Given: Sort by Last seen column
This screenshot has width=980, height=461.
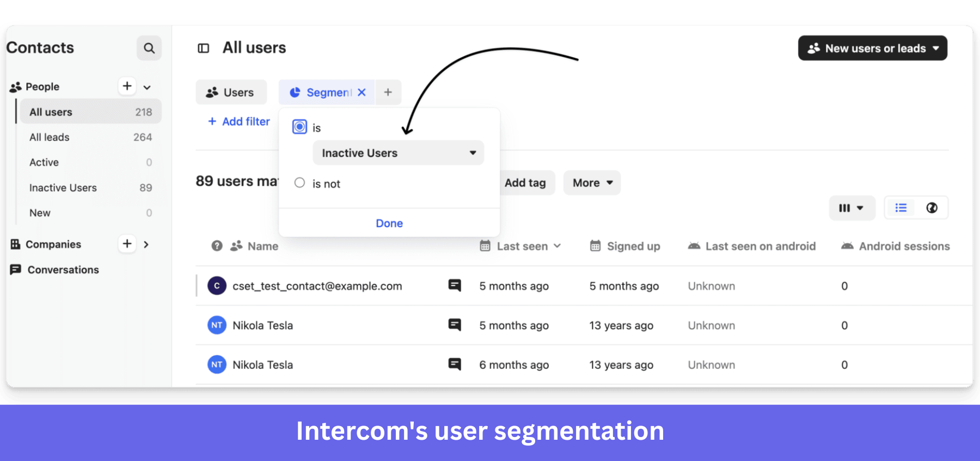Looking at the screenshot, I should 520,246.
